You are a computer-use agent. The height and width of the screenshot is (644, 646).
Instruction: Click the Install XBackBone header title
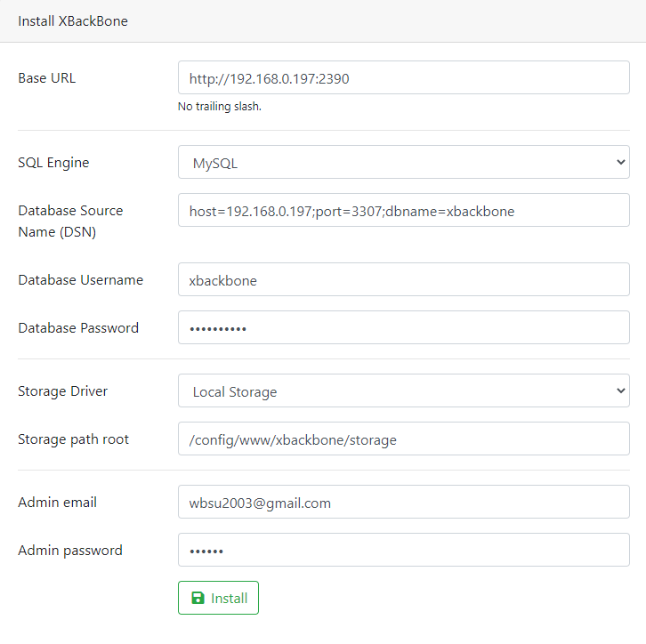[x=73, y=21]
